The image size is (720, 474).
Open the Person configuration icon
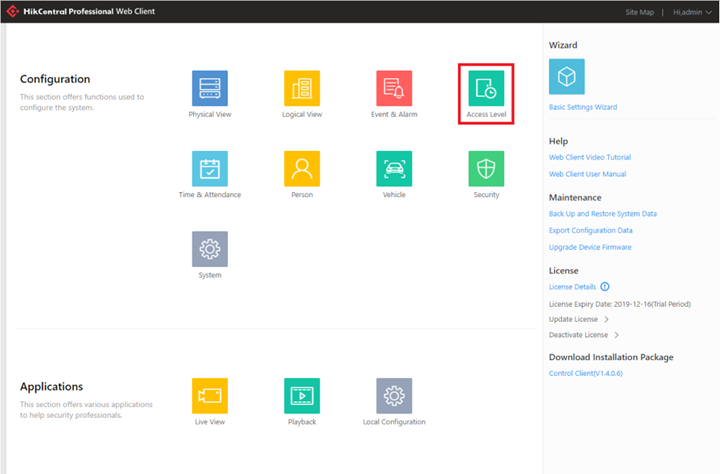click(302, 169)
